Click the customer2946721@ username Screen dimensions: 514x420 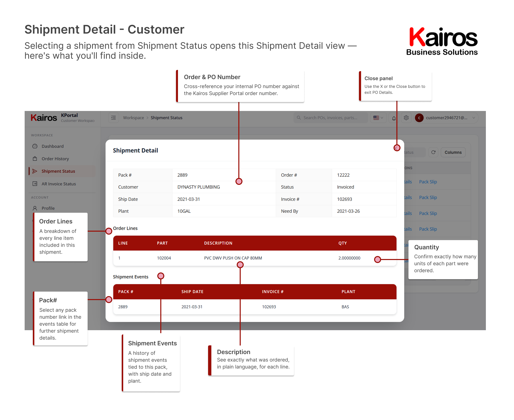447,118
